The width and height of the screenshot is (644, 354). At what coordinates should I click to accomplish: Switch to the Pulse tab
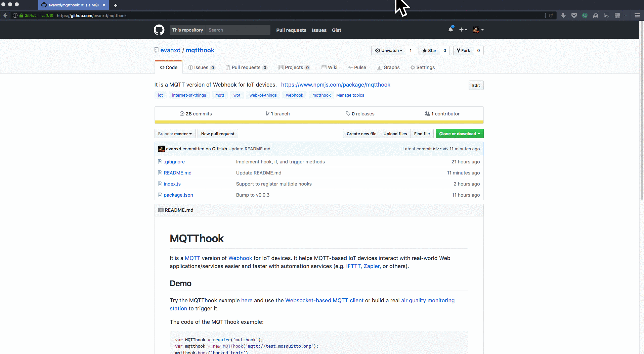click(357, 67)
